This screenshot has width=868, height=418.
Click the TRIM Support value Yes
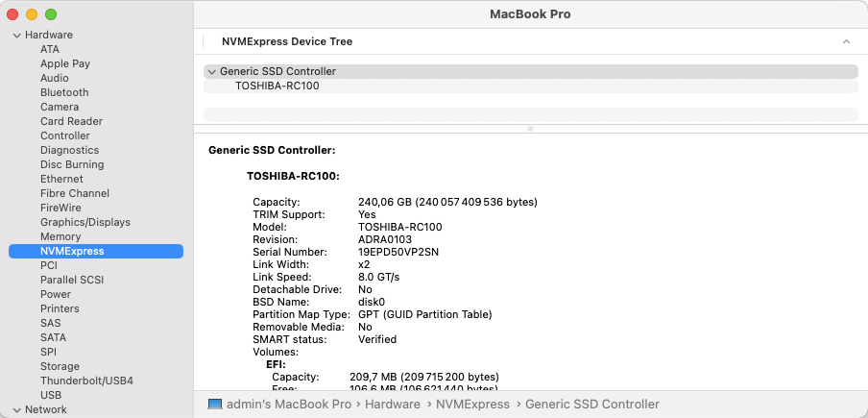(367, 214)
